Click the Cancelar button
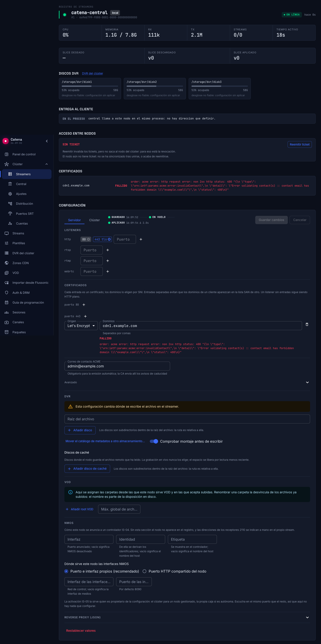Viewport: 321px width, 644px height. [x=300, y=220]
